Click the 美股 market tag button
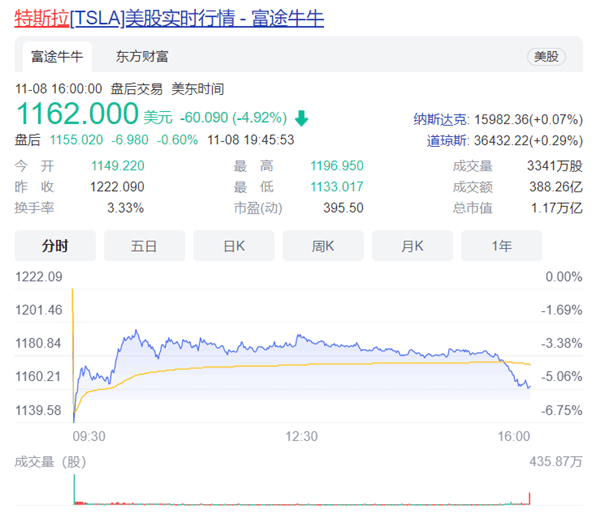600x517 pixels. (x=546, y=57)
